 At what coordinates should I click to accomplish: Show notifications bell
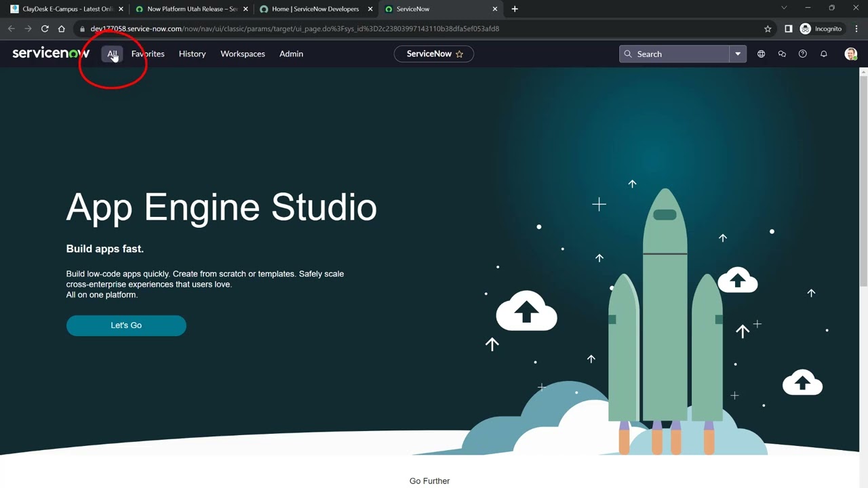point(824,54)
